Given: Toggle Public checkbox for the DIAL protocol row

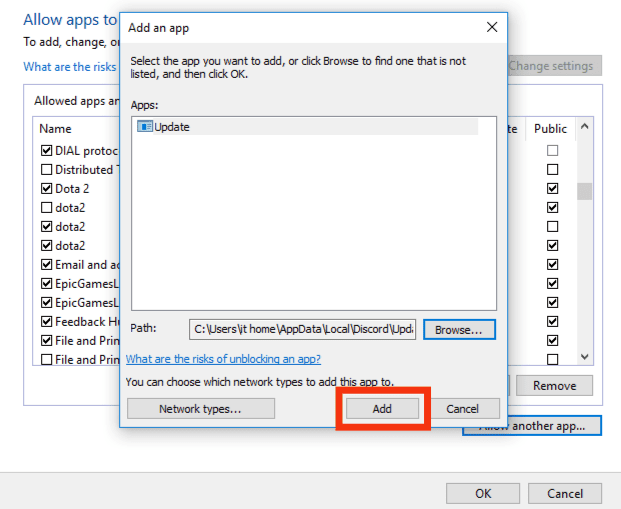Looking at the screenshot, I should (552, 151).
